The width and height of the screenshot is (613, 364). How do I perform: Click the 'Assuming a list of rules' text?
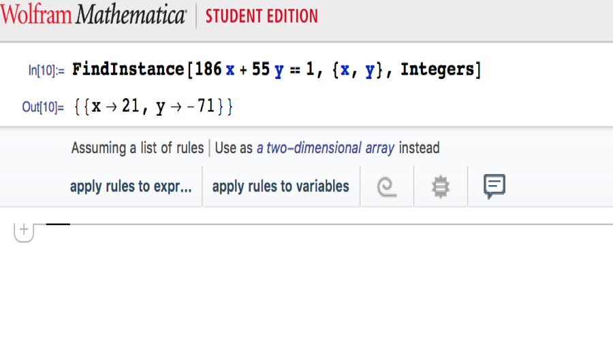pos(137,148)
